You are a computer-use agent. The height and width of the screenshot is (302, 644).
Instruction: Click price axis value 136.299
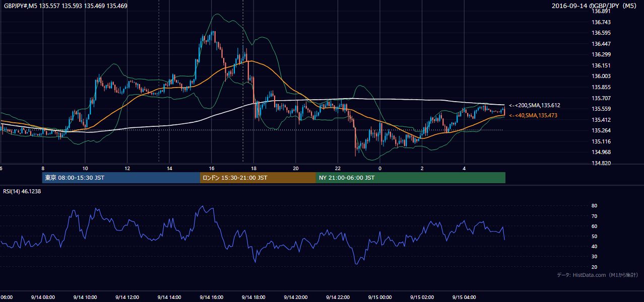coord(601,54)
